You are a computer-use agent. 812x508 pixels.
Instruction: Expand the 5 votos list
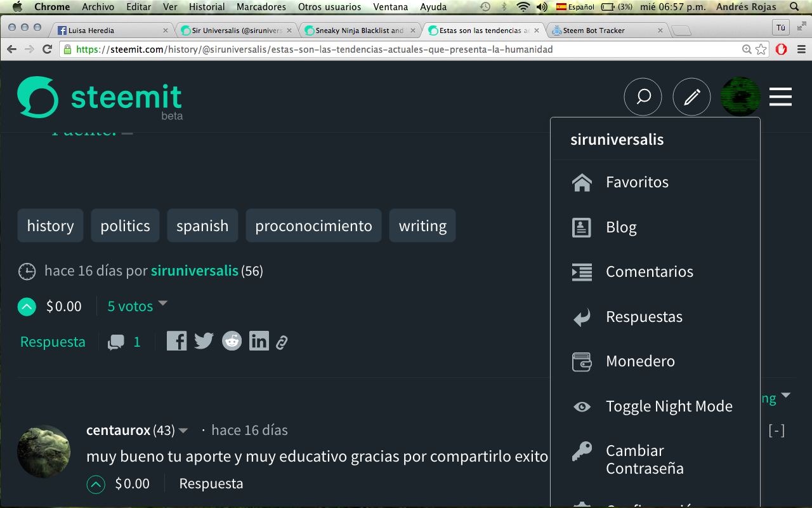[131, 306]
